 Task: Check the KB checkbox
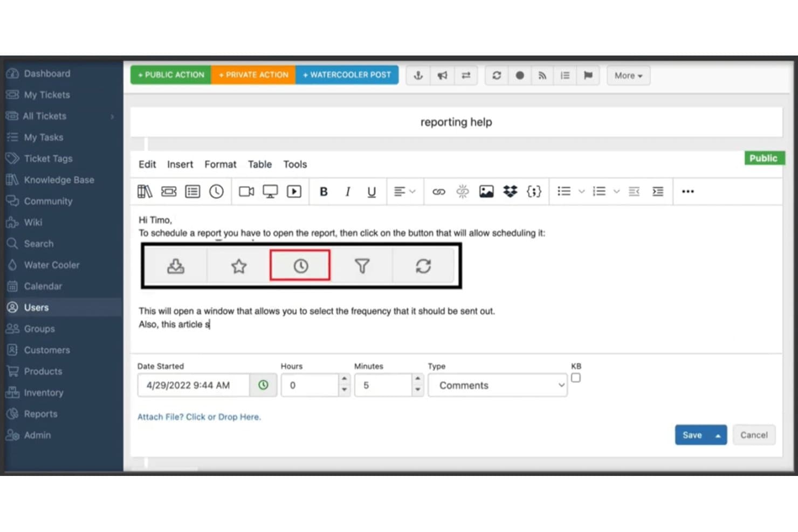click(576, 378)
